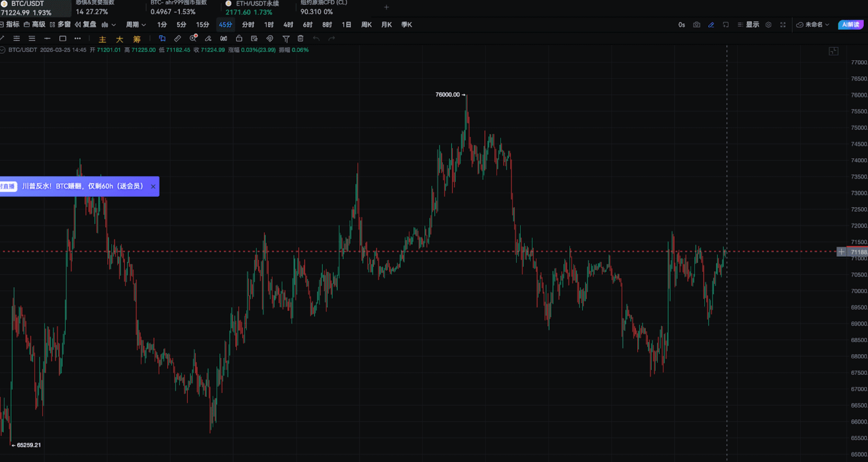Screen dimensions: 868x462
Task: Switch to the 4时 timeframe
Action: point(288,25)
